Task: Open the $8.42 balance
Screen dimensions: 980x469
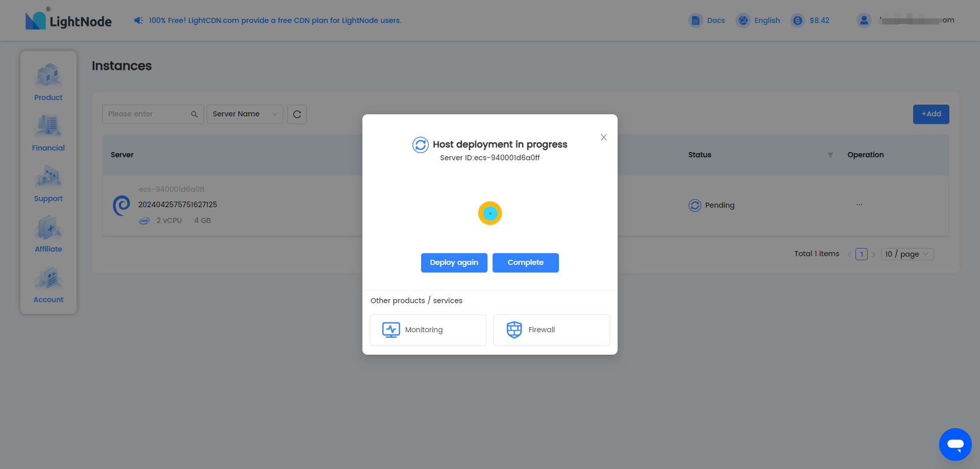Action: coord(819,20)
